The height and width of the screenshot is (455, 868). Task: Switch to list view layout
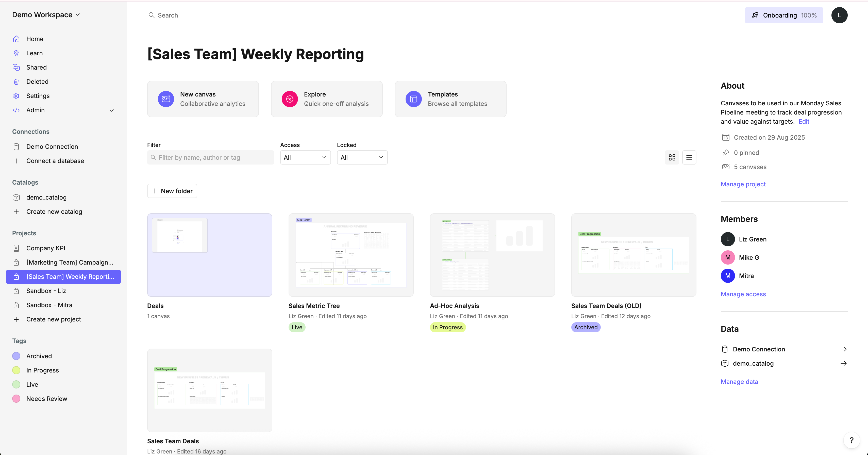[x=689, y=157]
